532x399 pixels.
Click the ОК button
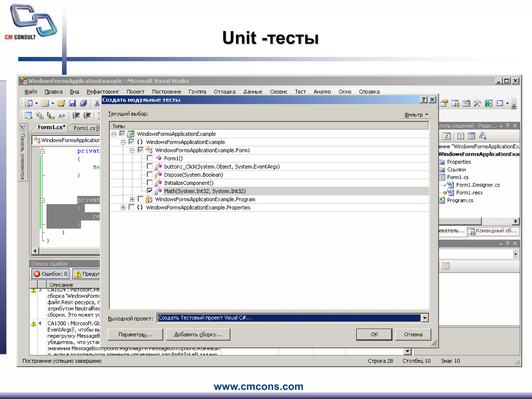tap(374, 334)
